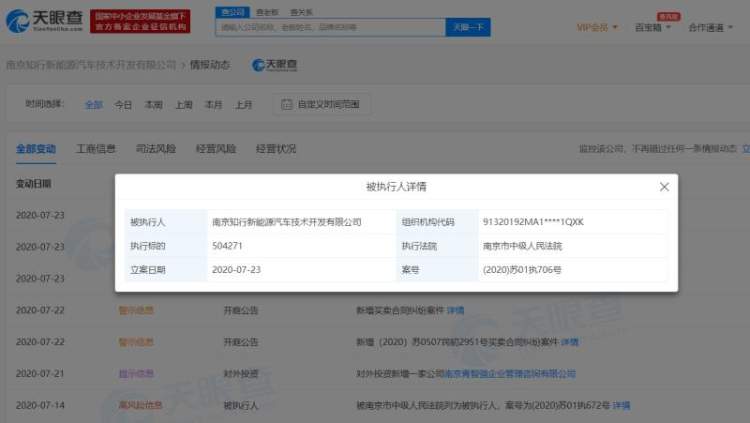Click the 南京市中级人民法院 court value
The width and height of the screenshot is (750, 423).
[x=522, y=246]
